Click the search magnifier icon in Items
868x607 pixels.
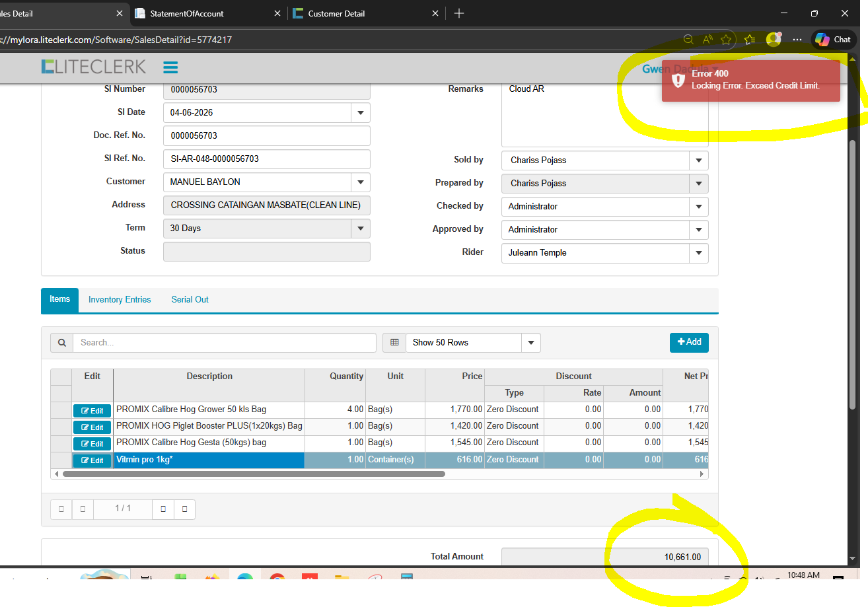[x=61, y=343]
